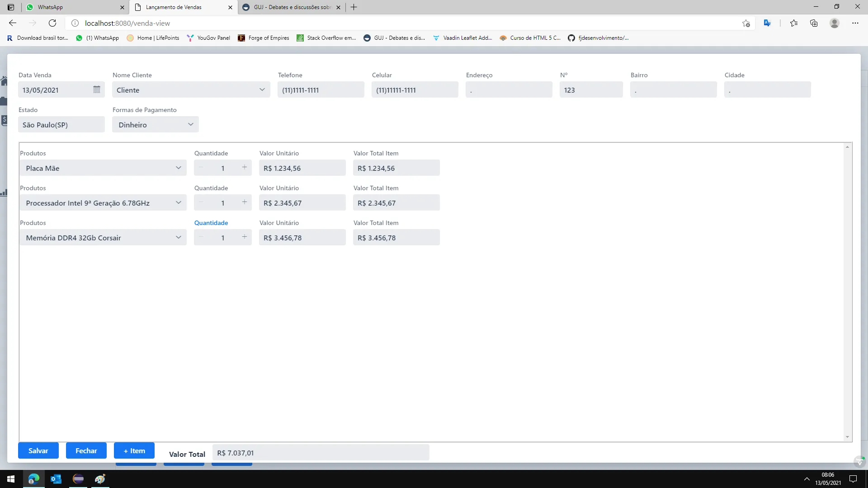This screenshot has height=488, width=868.
Task: Click the Cidade input field
Action: tap(768, 89)
